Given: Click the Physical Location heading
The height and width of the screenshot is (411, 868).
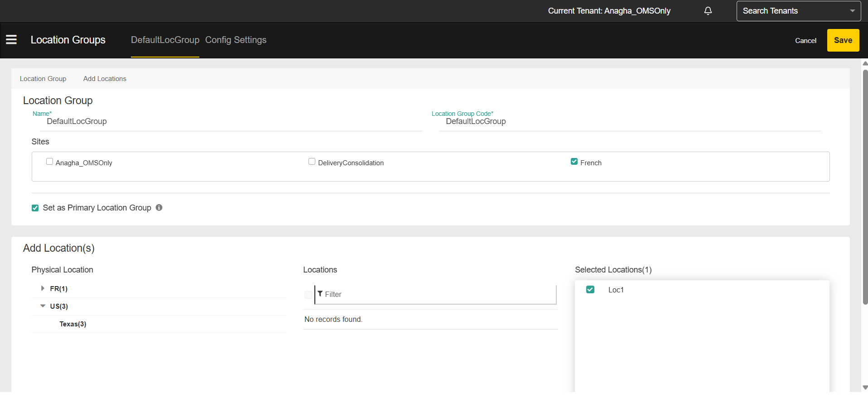Looking at the screenshot, I should 63,270.
